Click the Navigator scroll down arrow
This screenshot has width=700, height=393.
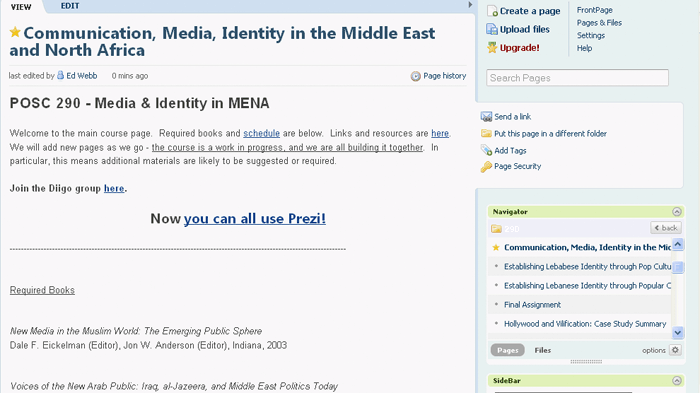(678, 332)
